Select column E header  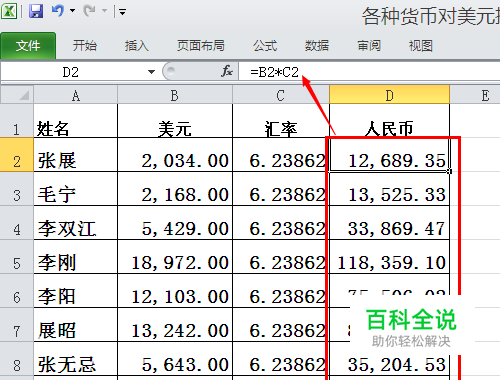(475, 95)
